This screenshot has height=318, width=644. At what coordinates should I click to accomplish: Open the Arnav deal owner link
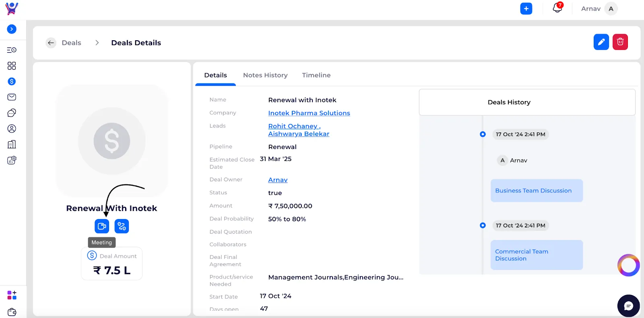278,180
